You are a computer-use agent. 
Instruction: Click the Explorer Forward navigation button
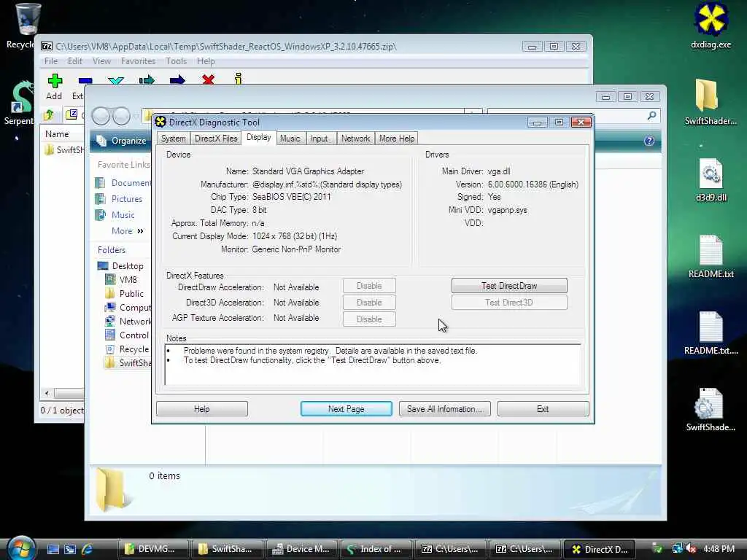coord(122,116)
